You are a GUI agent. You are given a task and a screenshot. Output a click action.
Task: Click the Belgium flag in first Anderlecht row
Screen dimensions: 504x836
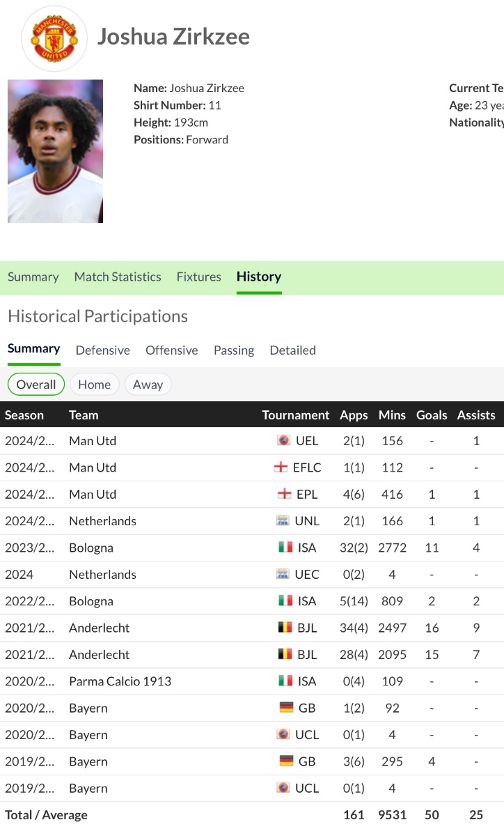[x=285, y=628]
